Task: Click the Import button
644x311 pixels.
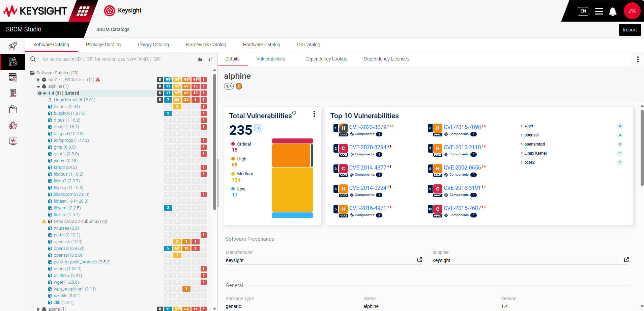Action: click(630, 30)
